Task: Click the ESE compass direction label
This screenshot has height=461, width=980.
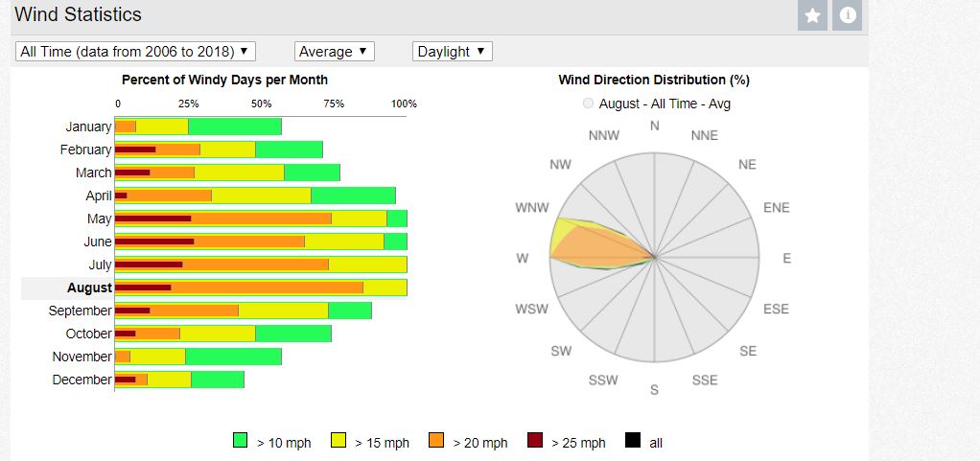Action: click(x=777, y=310)
